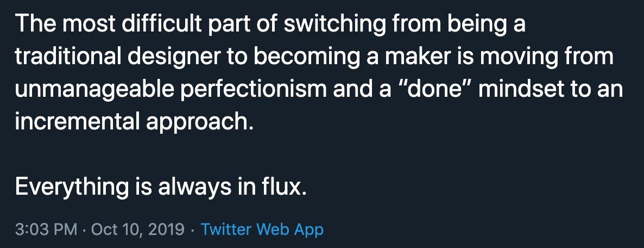Click the words 'traditional designer'

[x=116, y=57]
